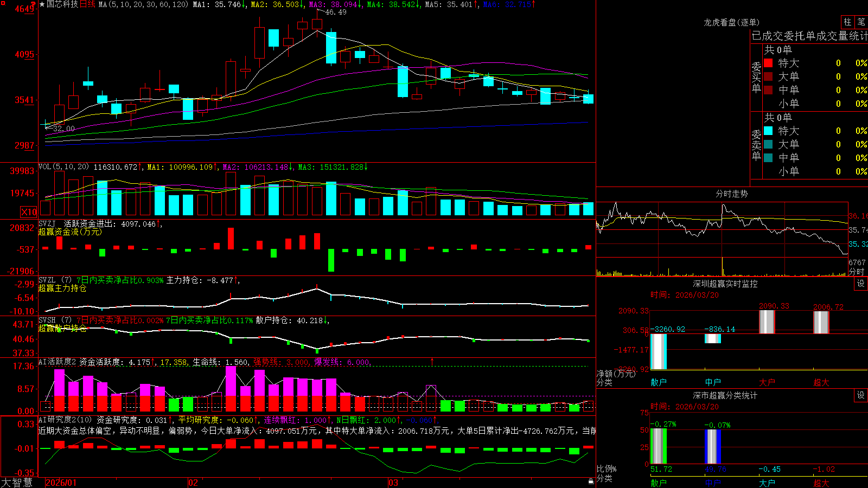Image resolution: width=868 pixels, height=488 pixels.
Task: Open 设 settings for 深市超赢分类统计
Action: 861,395
